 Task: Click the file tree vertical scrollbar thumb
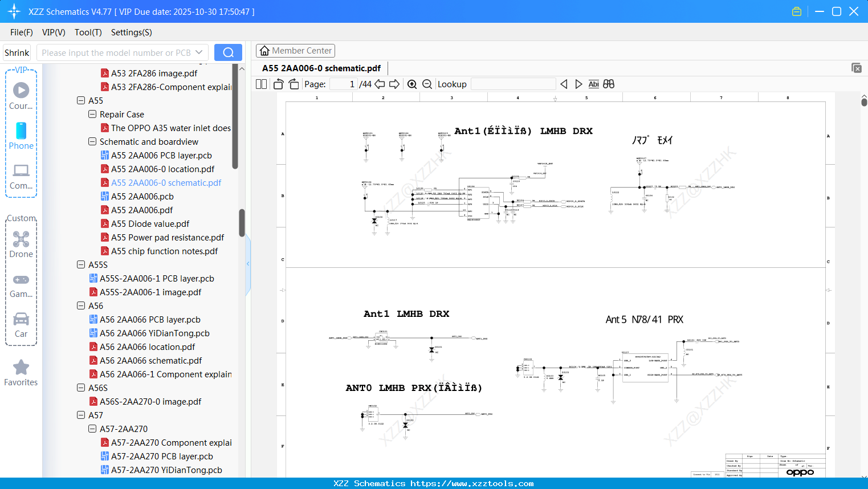pyautogui.click(x=242, y=222)
